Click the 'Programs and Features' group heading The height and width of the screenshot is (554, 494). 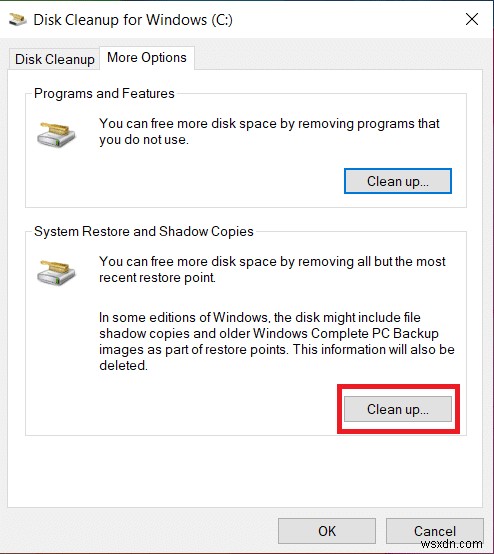click(x=104, y=94)
